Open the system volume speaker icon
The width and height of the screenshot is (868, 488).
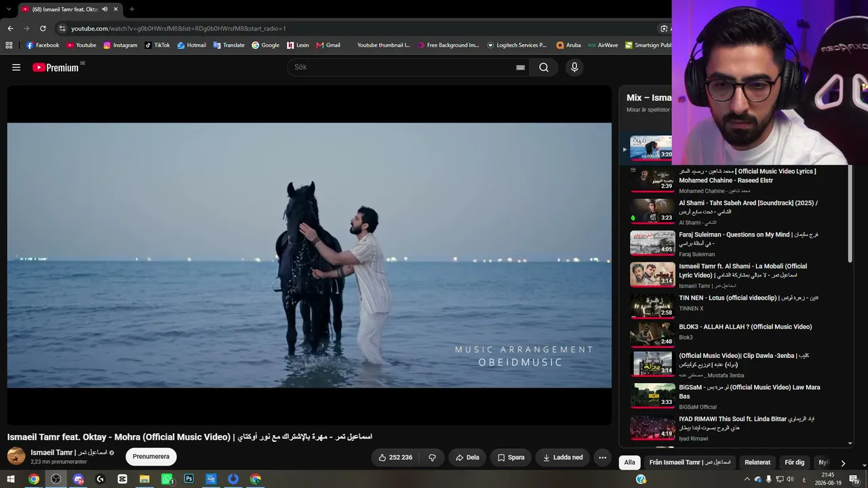click(790, 479)
